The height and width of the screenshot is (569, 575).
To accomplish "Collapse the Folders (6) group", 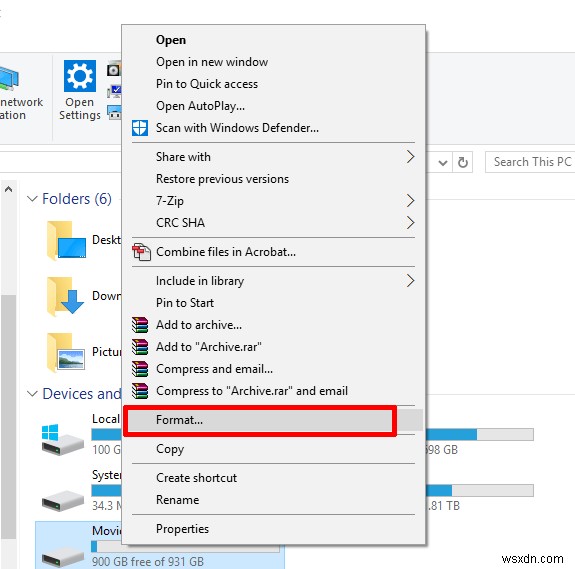I will (32, 199).
